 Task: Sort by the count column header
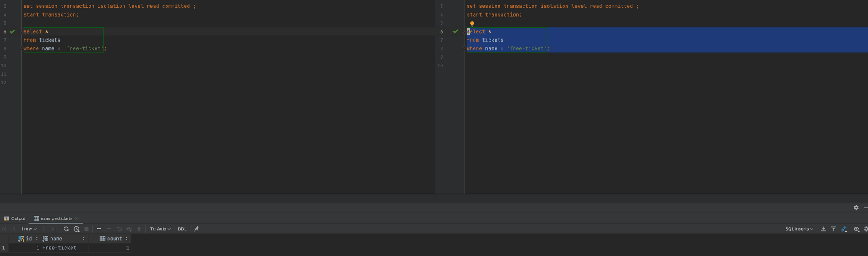coord(109,239)
